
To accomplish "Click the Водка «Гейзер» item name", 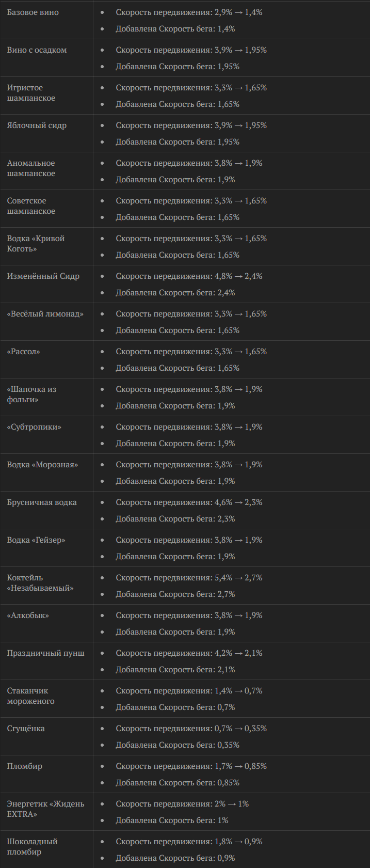I will [x=36, y=540].
